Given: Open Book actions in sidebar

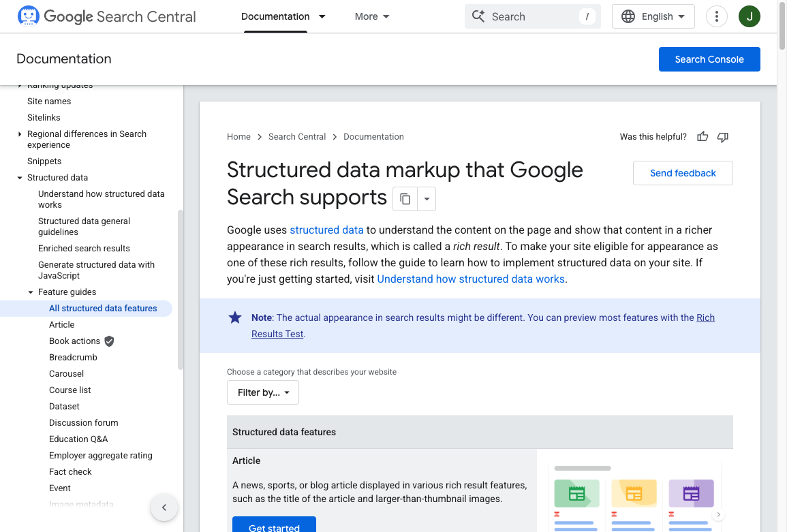Looking at the screenshot, I should (x=74, y=341).
